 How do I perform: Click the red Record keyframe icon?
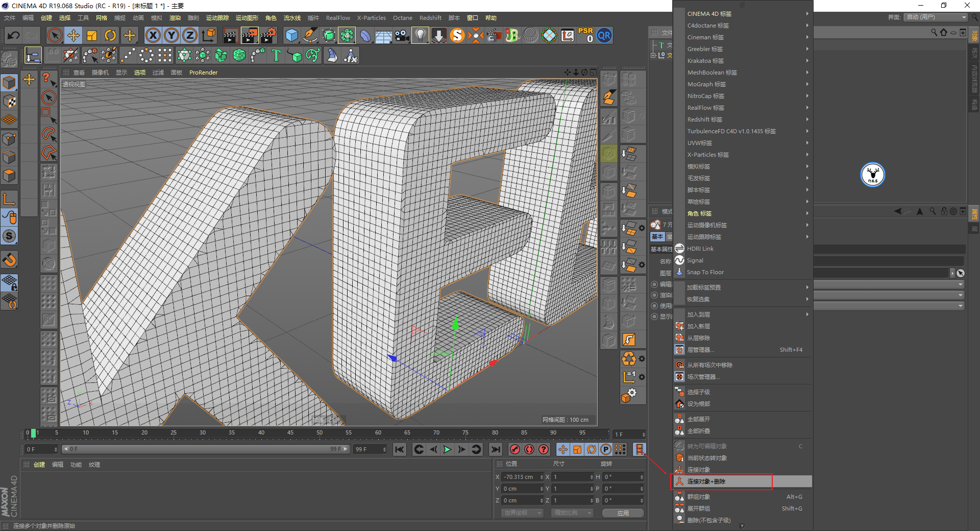(515, 449)
